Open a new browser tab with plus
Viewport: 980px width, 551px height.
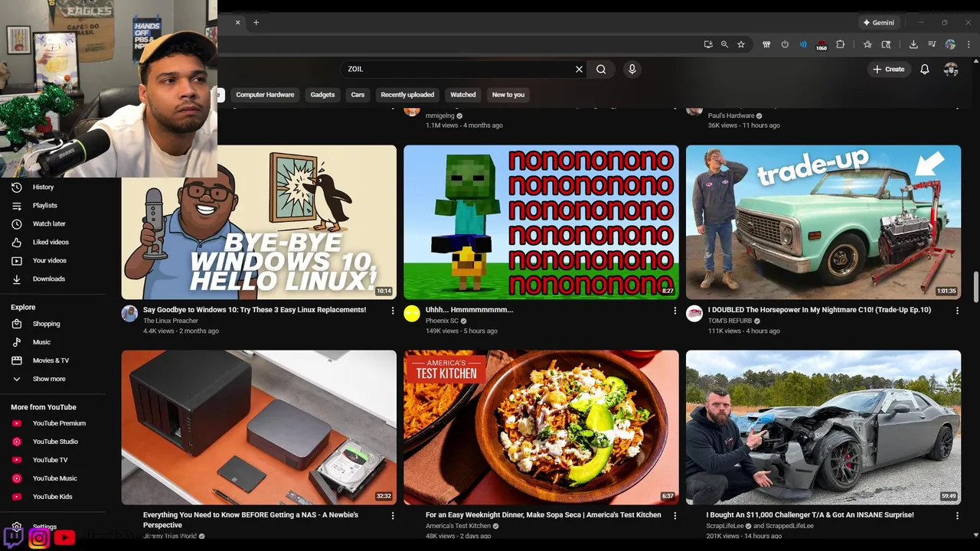point(256,22)
